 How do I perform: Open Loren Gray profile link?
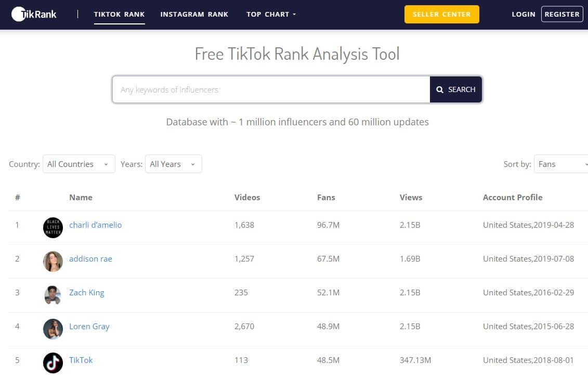(89, 327)
